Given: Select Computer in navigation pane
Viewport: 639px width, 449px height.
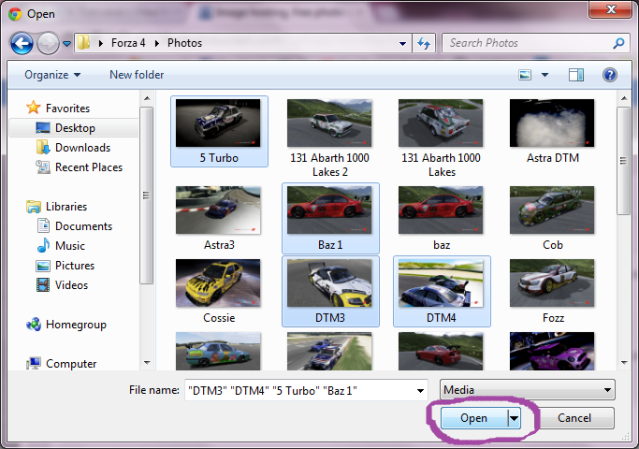Looking at the screenshot, I should (71, 363).
